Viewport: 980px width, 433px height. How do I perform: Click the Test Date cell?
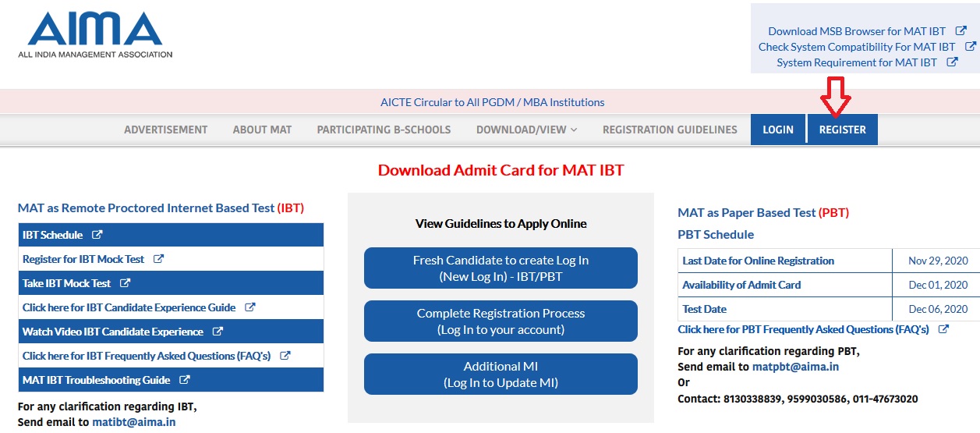(785, 309)
